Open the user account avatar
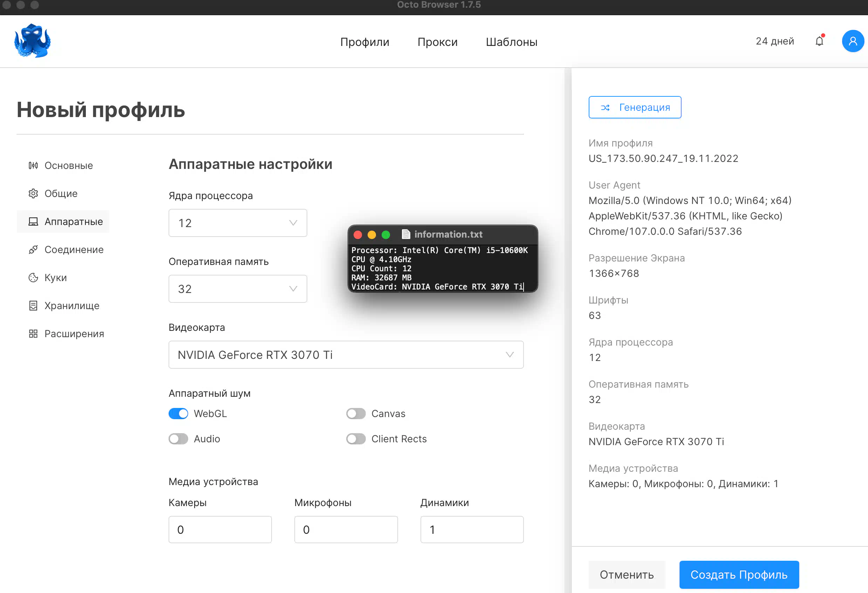This screenshot has width=868, height=593. tap(853, 41)
